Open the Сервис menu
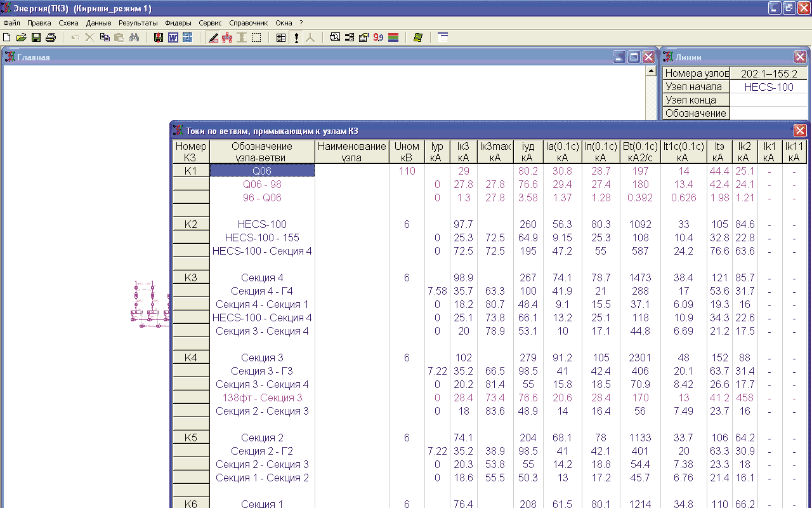Image resolution: width=812 pixels, height=508 pixels. click(x=210, y=22)
